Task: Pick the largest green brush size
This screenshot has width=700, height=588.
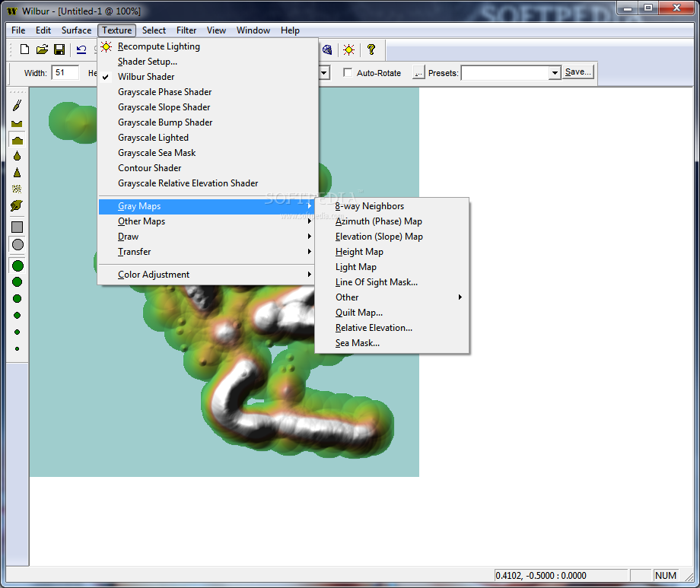Action: point(17,266)
